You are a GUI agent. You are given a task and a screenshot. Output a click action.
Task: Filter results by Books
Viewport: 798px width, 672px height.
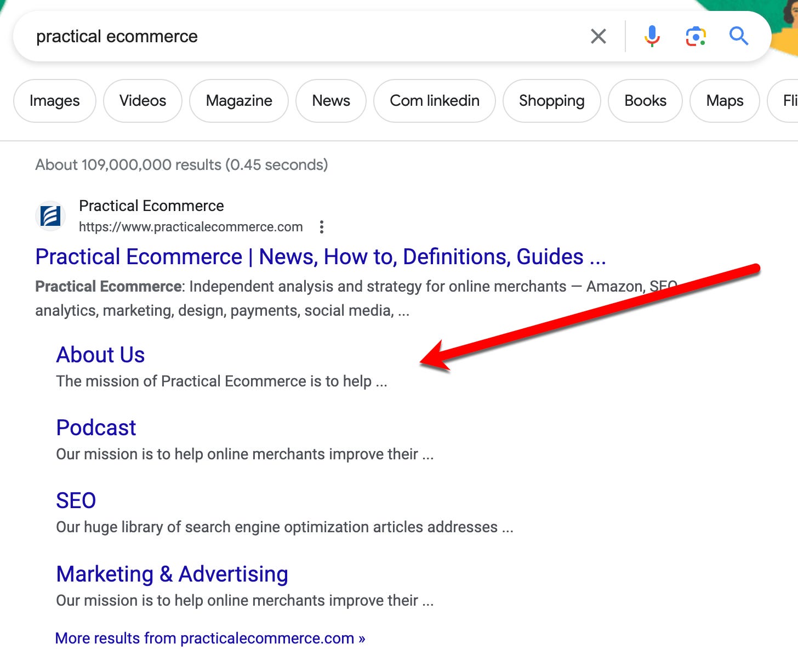click(x=646, y=101)
